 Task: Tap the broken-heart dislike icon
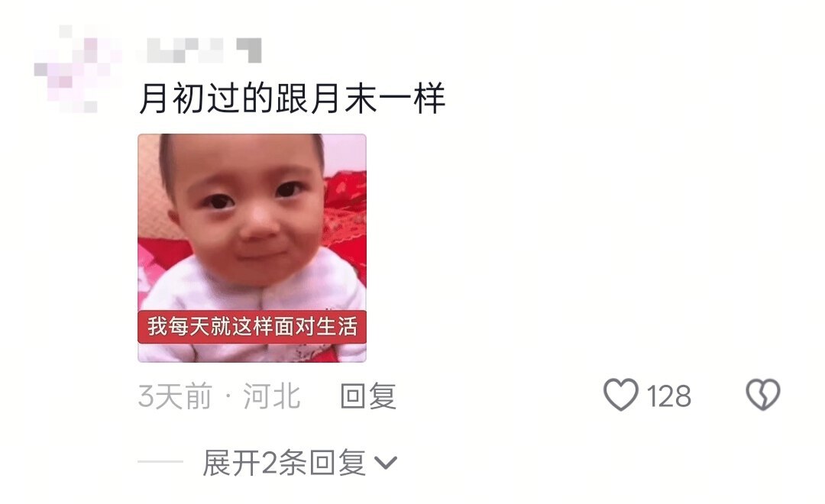pos(763,395)
